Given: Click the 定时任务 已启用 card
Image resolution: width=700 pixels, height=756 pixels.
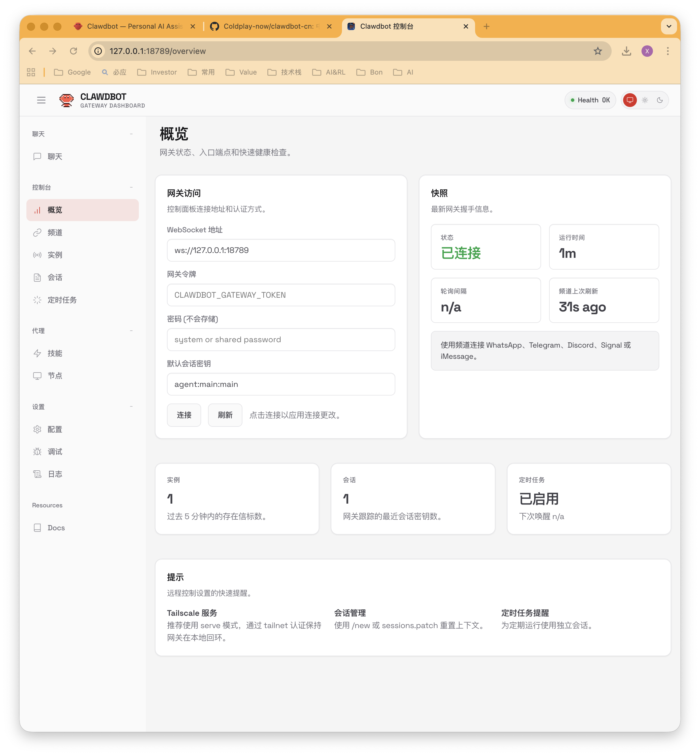Looking at the screenshot, I should click(589, 499).
